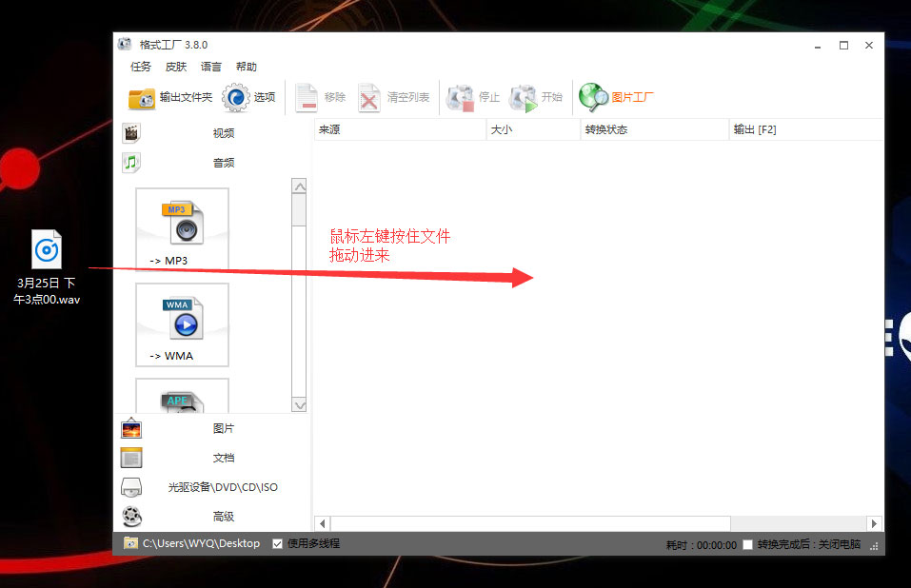The height and width of the screenshot is (588, 911).
Task: Open 选项 settings gear icon
Action: 235,97
